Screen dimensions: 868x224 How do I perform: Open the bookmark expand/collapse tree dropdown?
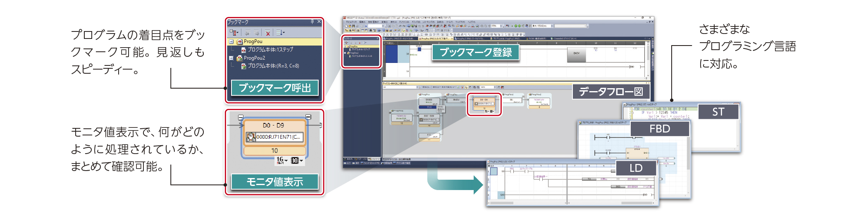click(234, 33)
